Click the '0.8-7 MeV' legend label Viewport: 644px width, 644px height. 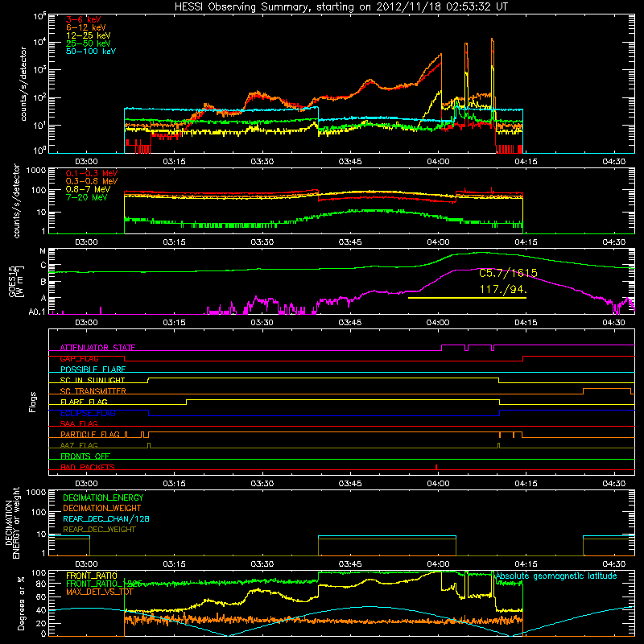point(88,189)
